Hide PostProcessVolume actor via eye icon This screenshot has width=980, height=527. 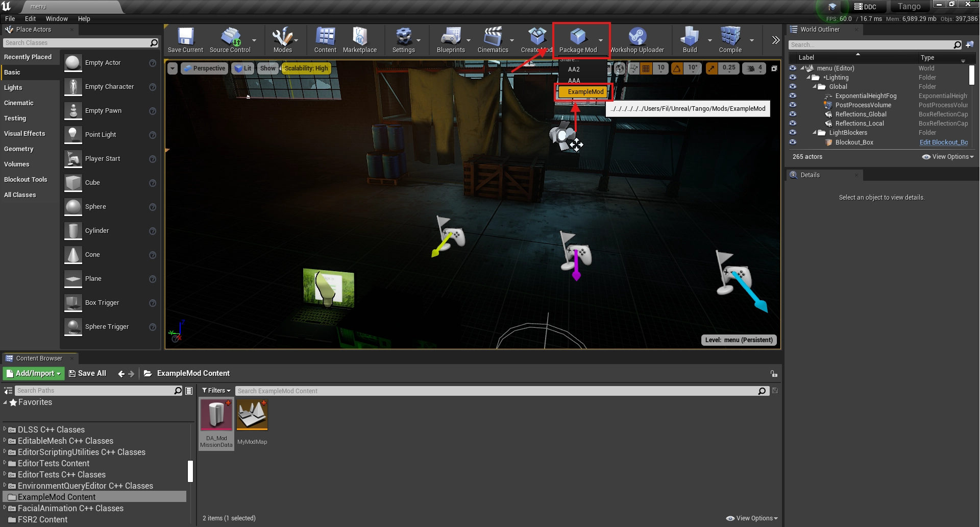(793, 105)
